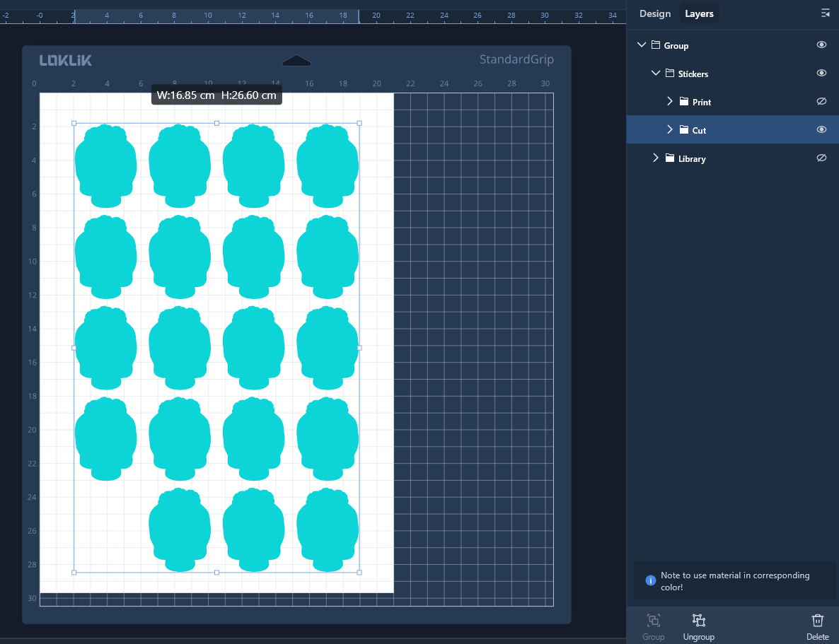Image resolution: width=839 pixels, height=644 pixels.
Task: Click the bottom-right selection resize handle
Action: tap(359, 572)
